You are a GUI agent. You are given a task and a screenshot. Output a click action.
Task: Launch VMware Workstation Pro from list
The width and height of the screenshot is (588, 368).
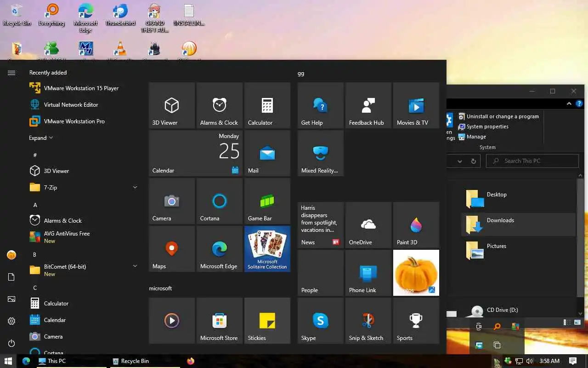[84, 121]
